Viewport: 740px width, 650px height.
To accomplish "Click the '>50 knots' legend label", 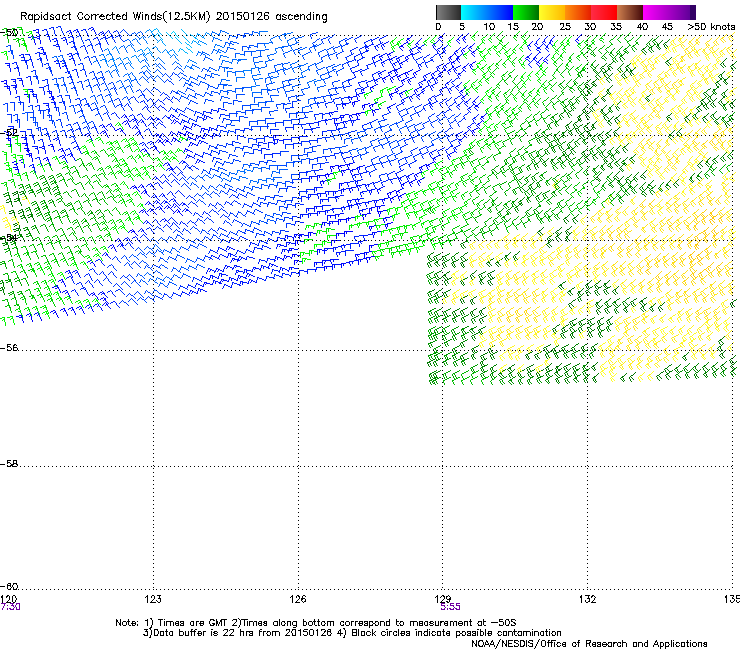I will coord(711,27).
